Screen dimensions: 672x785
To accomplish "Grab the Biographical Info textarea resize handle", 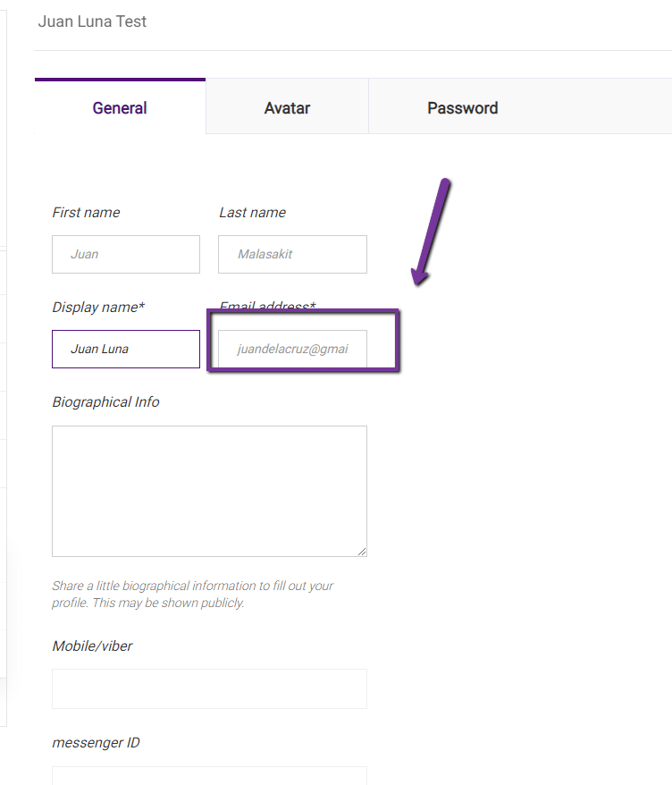I will (362, 551).
